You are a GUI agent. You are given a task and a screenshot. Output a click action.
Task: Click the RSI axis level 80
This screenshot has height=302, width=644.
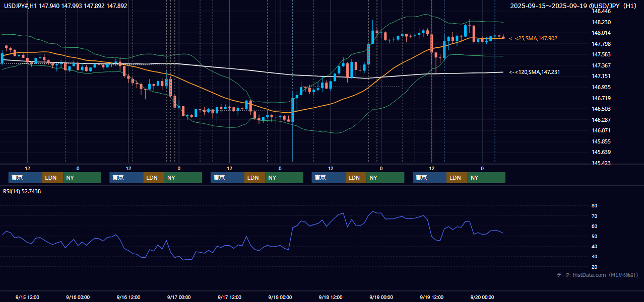[594, 206]
